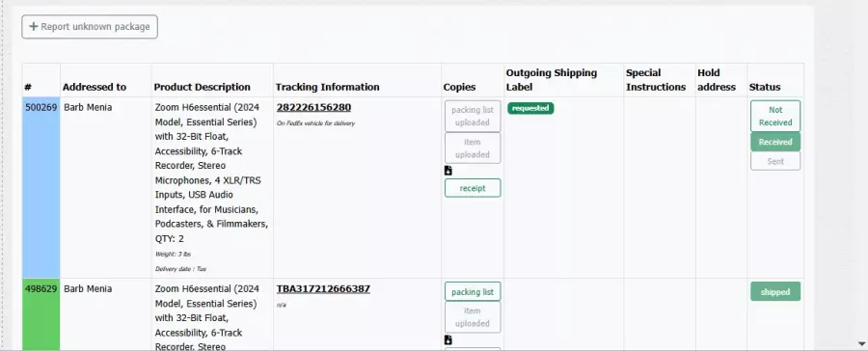The image size is (868, 351).
Task: Click the Status column header
Action: coord(765,87)
